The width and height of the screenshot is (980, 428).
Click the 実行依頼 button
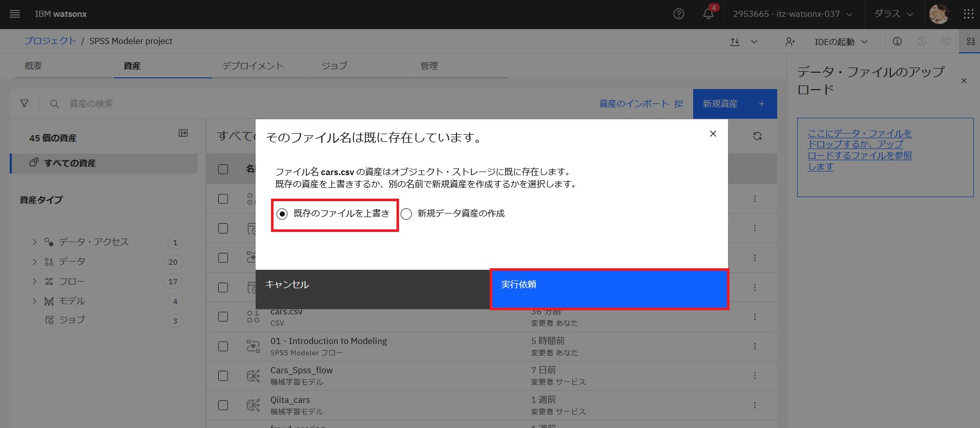pyautogui.click(x=609, y=289)
